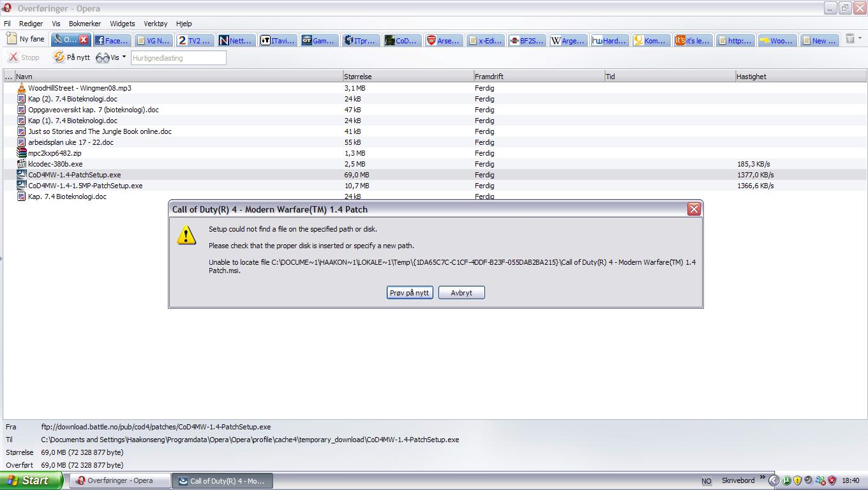The height and width of the screenshot is (490, 868).
Task: Switch to the New ... tab
Action: tap(819, 40)
